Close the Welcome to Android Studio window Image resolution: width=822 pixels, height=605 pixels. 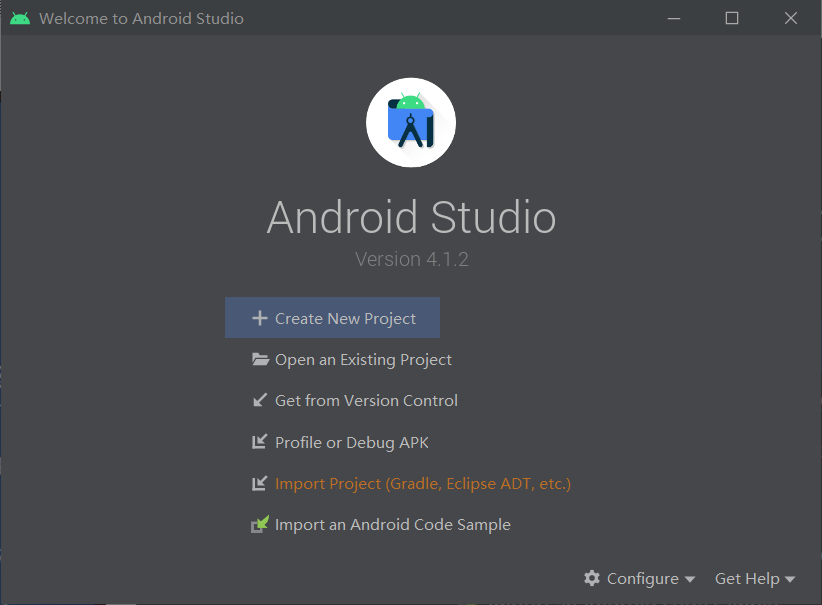click(x=790, y=18)
